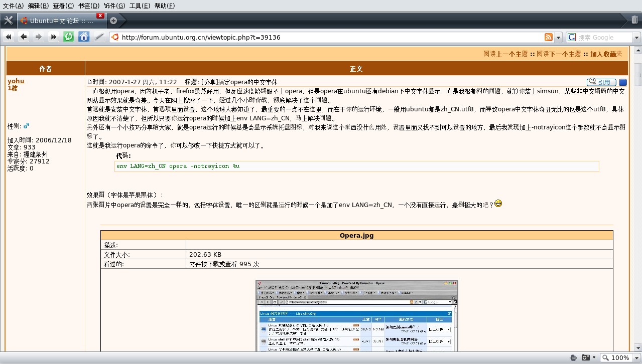Open the Opera.jpg screenshot thumbnail
642x364 pixels.
[x=357, y=315]
